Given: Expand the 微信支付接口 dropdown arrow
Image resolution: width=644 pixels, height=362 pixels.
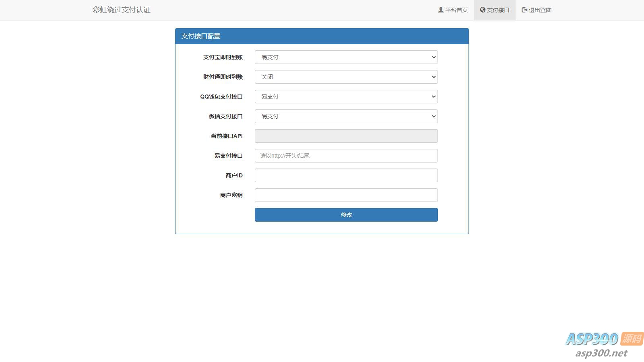Looking at the screenshot, I should point(433,116).
